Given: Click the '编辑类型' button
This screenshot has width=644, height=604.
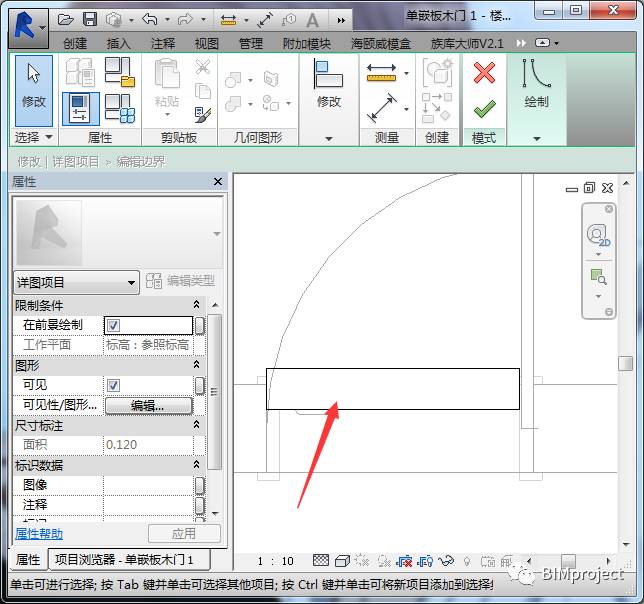Looking at the screenshot, I should point(181,281).
